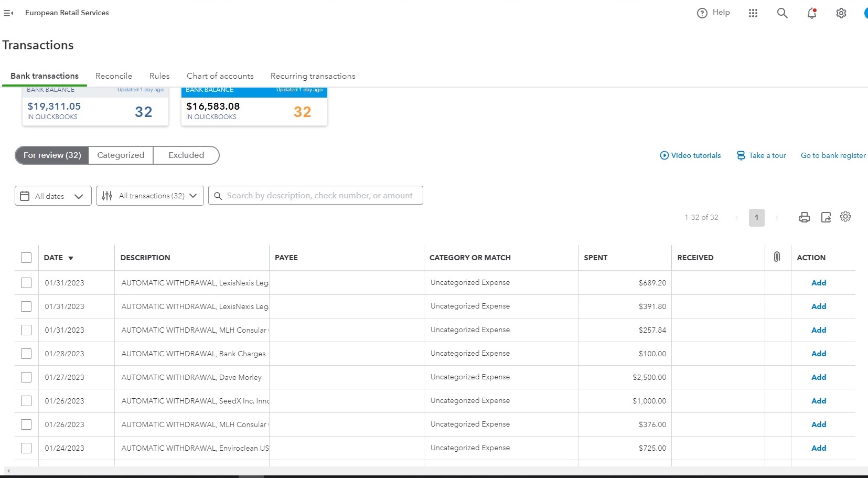Click the search transactions field
Image resolution: width=868 pixels, height=478 pixels.
316,196
